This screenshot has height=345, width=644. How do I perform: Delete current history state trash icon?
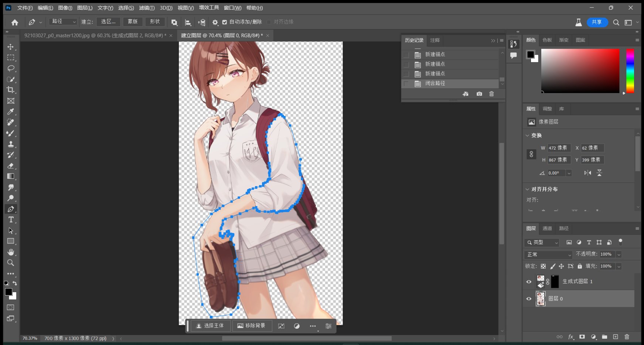point(491,94)
